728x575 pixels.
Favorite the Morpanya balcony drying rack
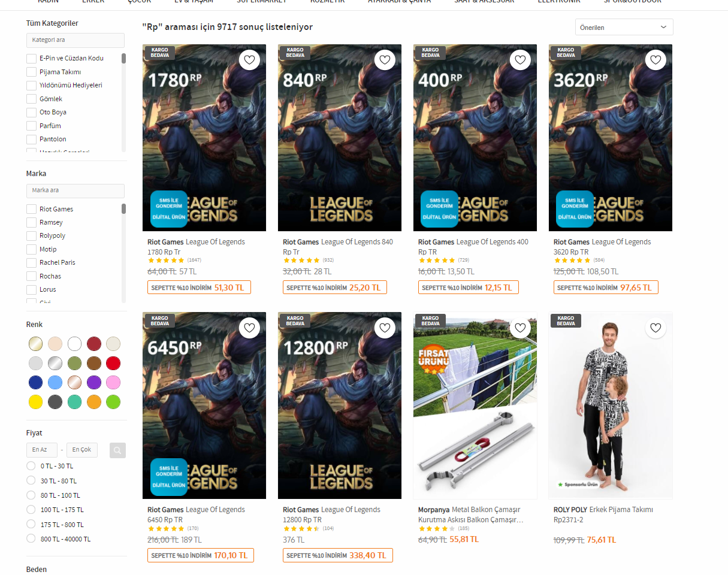pos(520,328)
